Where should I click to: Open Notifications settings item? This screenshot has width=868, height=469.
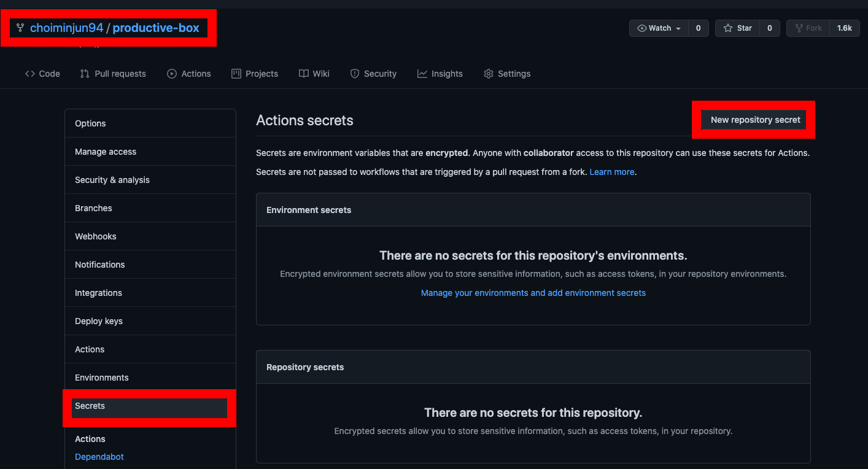point(150,265)
